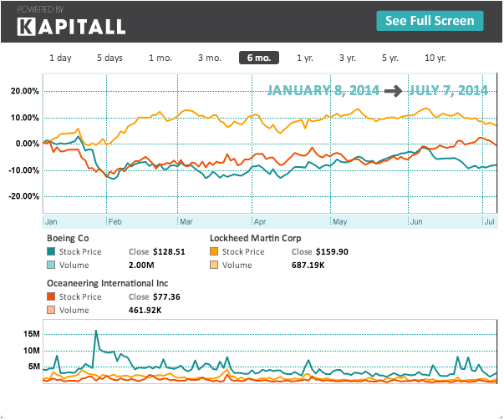Click the Oceaneering International Inc title
504x420 pixels.
click(108, 283)
